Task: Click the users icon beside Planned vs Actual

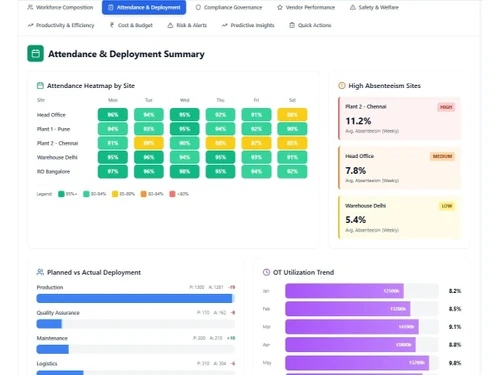Action: (40, 272)
